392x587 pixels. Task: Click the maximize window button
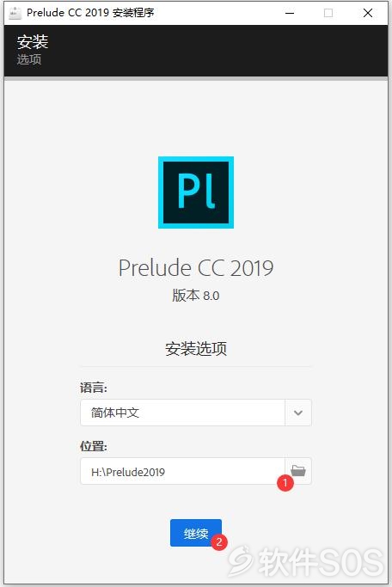[x=328, y=13]
